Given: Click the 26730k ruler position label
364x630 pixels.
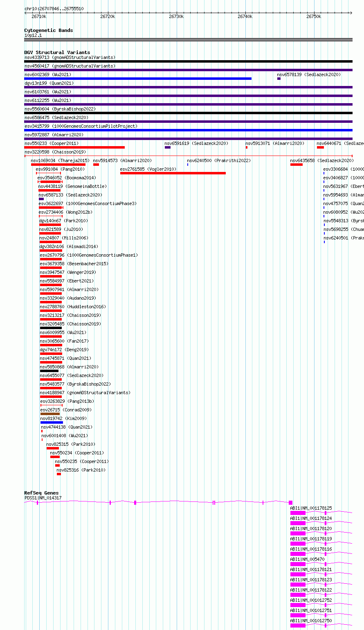Looking at the screenshot, I should point(177,16).
